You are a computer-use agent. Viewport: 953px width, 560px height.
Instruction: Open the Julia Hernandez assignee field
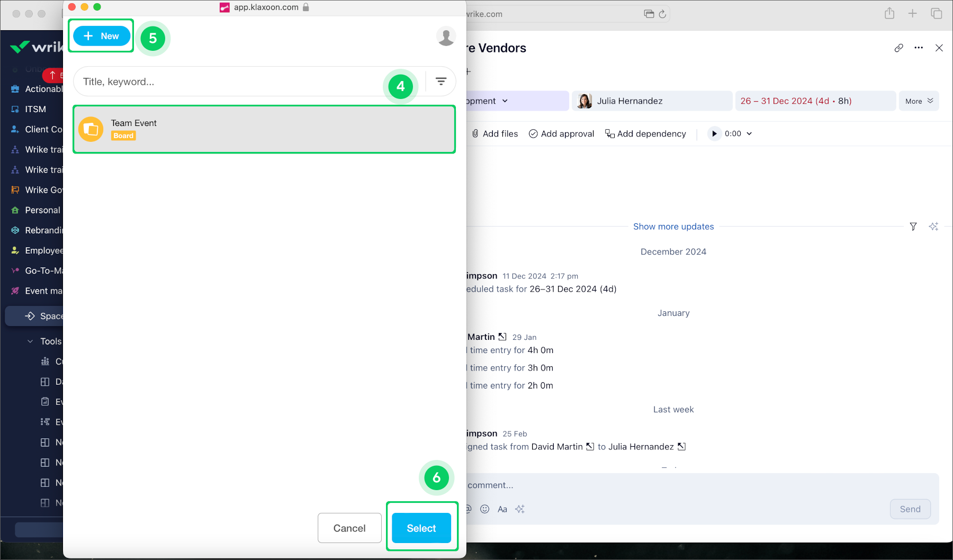651,101
